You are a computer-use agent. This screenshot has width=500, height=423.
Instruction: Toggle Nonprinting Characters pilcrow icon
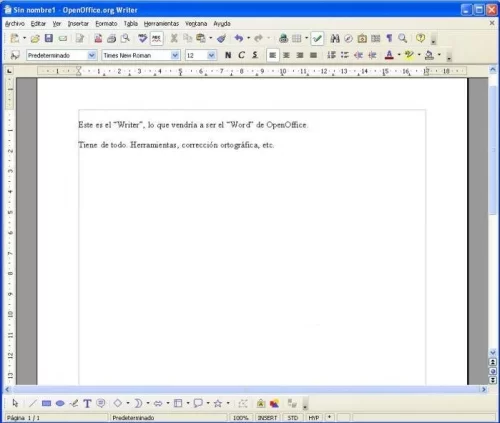[x=389, y=38]
